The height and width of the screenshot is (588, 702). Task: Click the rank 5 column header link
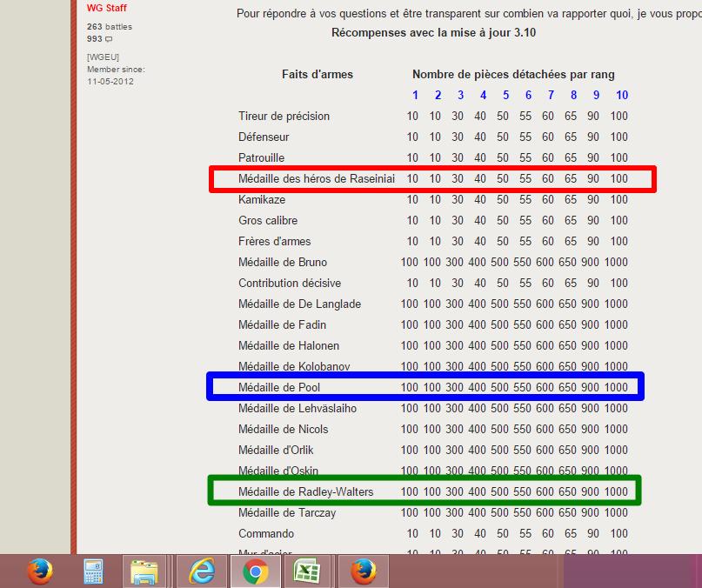pyautogui.click(x=505, y=95)
